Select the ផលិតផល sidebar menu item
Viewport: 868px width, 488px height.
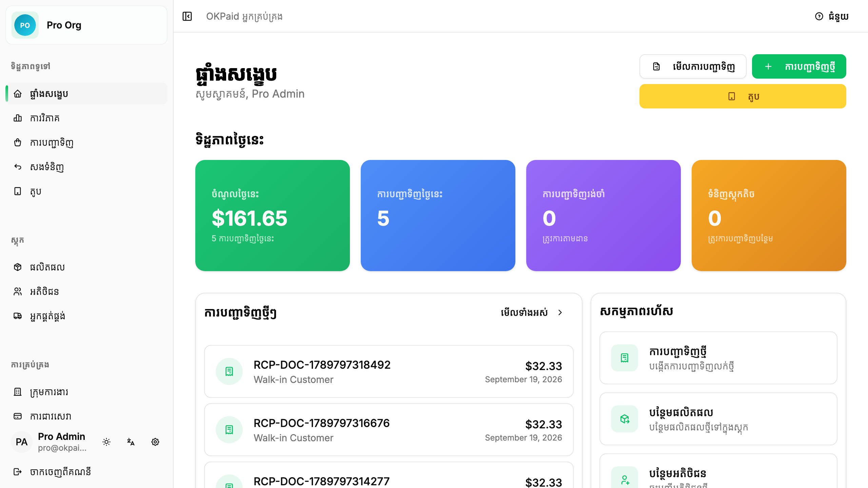tap(86, 267)
